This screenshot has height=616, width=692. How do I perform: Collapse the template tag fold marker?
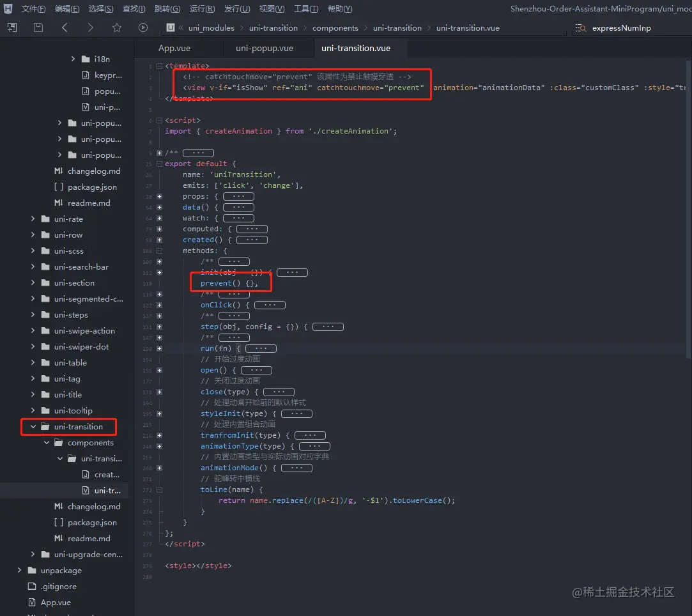pyautogui.click(x=159, y=66)
